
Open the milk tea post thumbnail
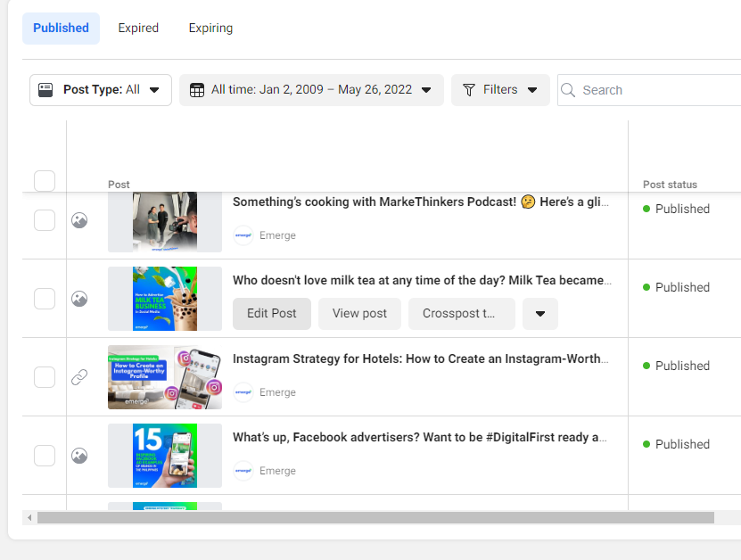point(165,299)
